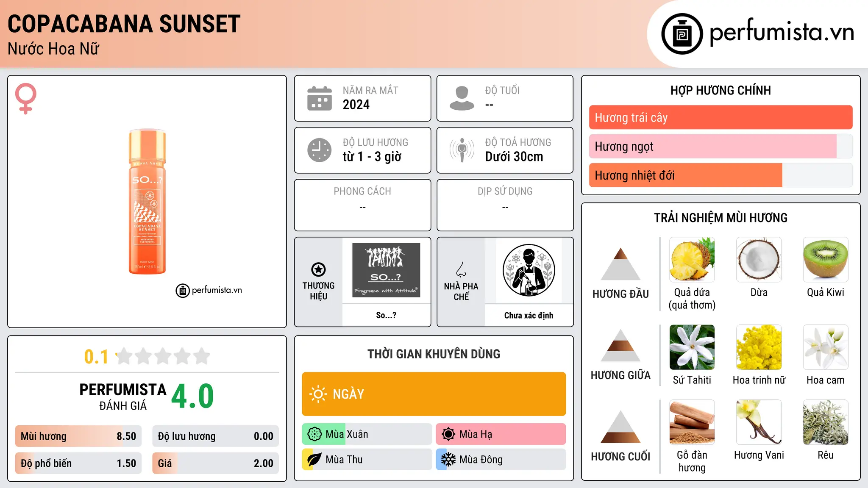Screen dimensions: 868x488
Task: Click the Giá 2.00 score bar
Action: click(x=216, y=463)
